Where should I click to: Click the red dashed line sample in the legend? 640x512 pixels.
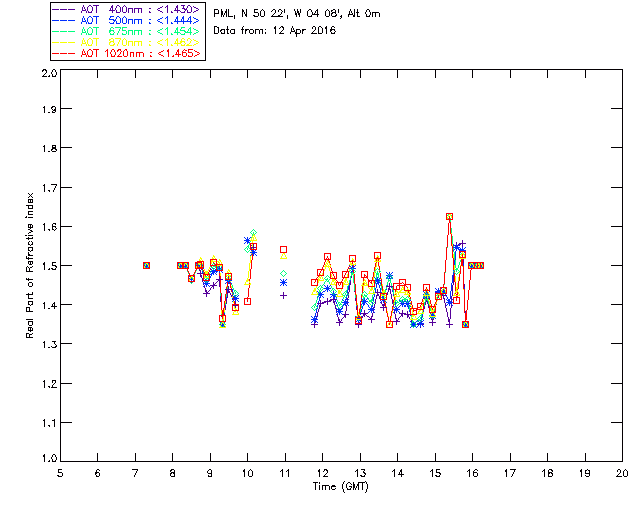(x=64, y=53)
